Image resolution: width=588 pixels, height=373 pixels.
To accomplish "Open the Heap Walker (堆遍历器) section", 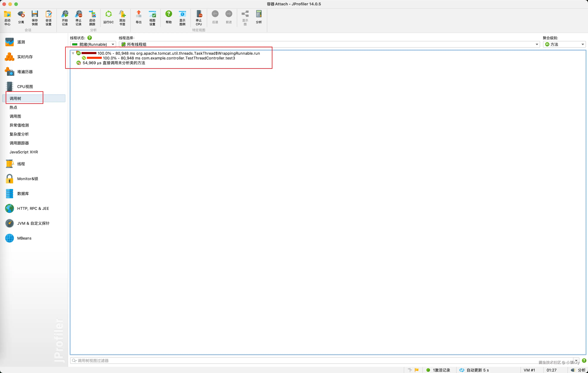I will pyautogui.click(x=25, y=72).
